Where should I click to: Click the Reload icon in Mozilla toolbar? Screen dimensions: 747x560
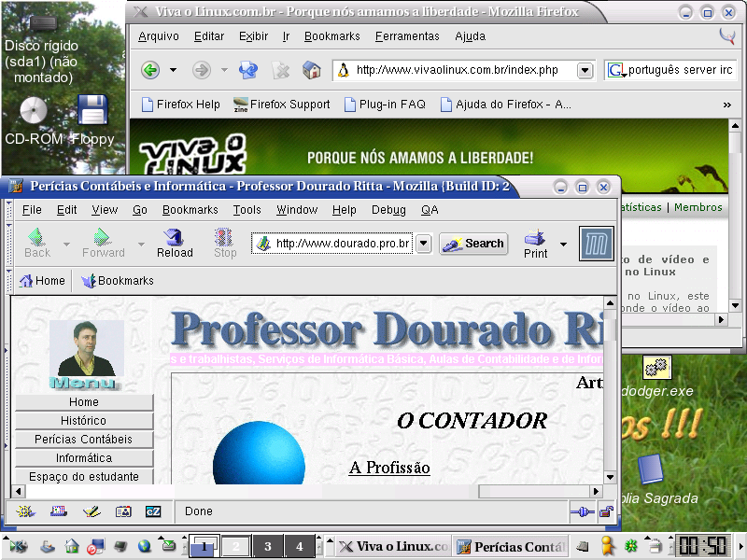174,237
